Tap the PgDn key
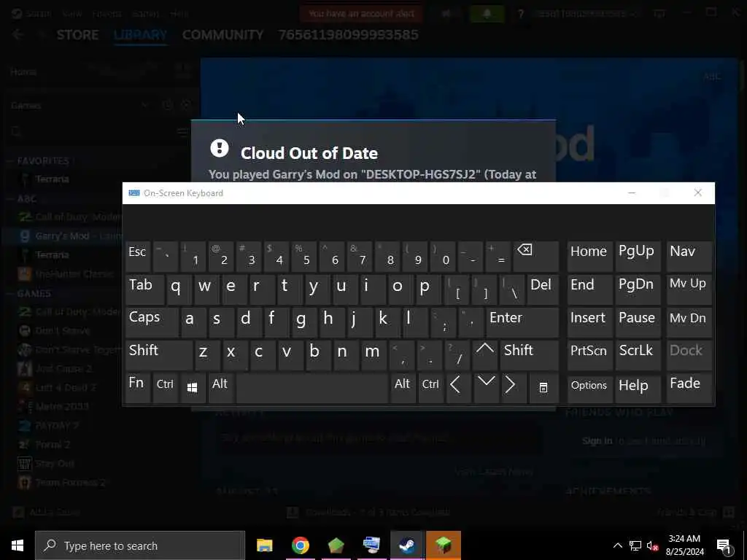747x560 pixels. (638, 289)
